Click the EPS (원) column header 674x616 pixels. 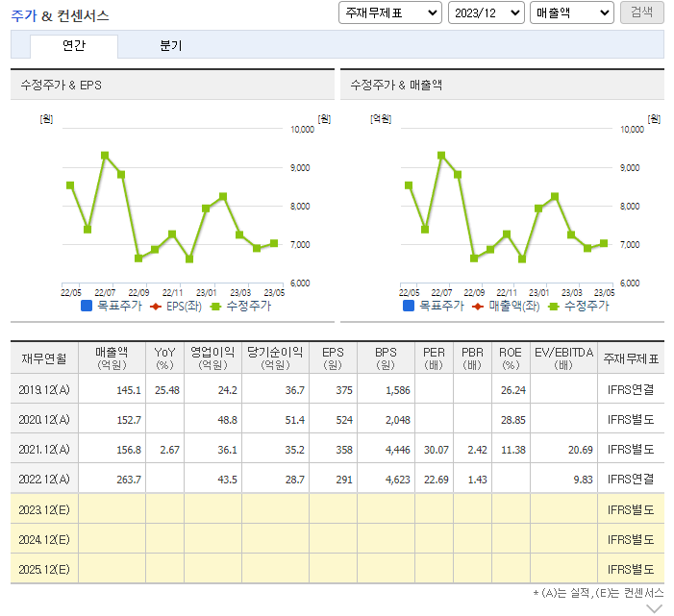pos(333,357)
